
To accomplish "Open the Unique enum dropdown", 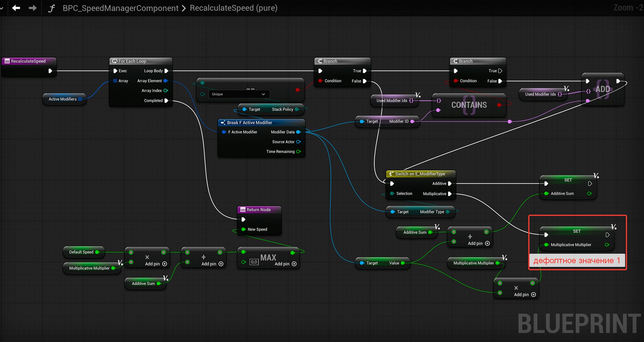I will click(x=238, y=94).
